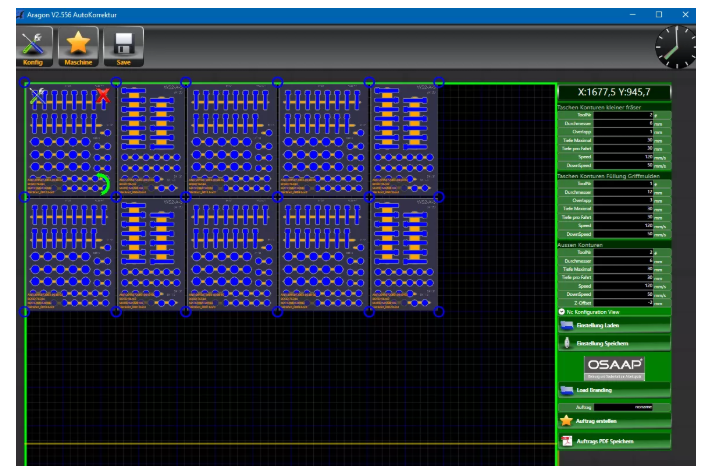Click the green rotate arrow on first panel
The image size is (713, 474).
pos(101,184)
